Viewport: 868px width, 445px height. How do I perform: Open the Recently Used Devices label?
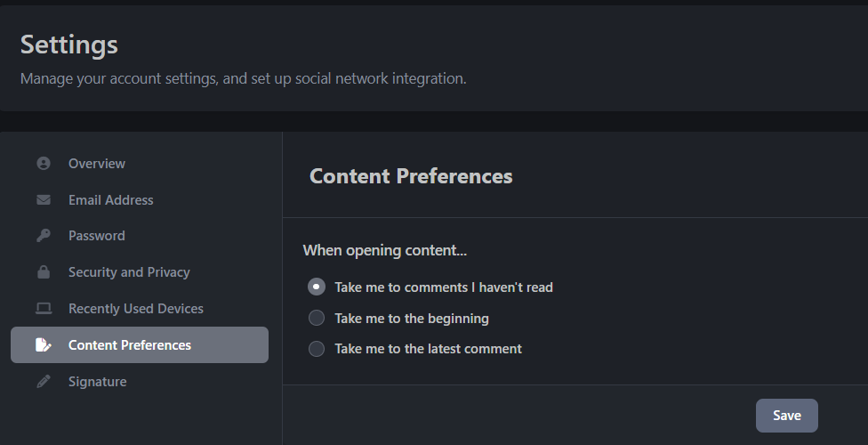click(136, 309)
